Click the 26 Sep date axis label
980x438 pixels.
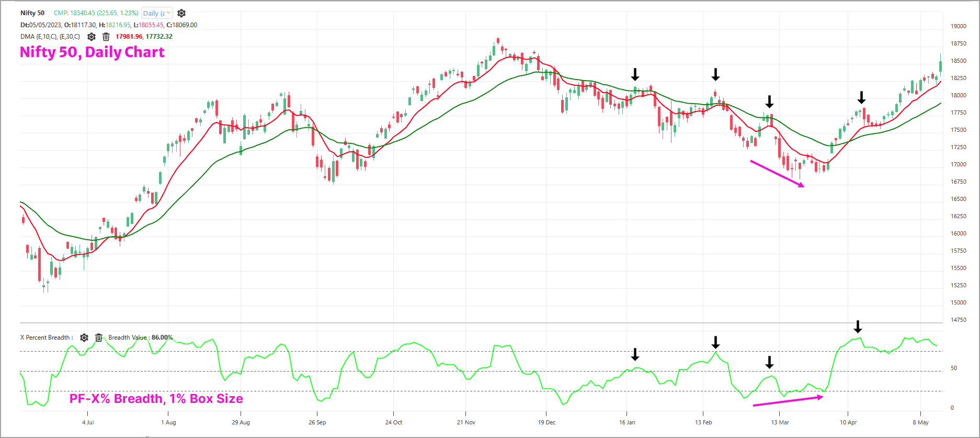pyautogui.click(x=317, y=422)
